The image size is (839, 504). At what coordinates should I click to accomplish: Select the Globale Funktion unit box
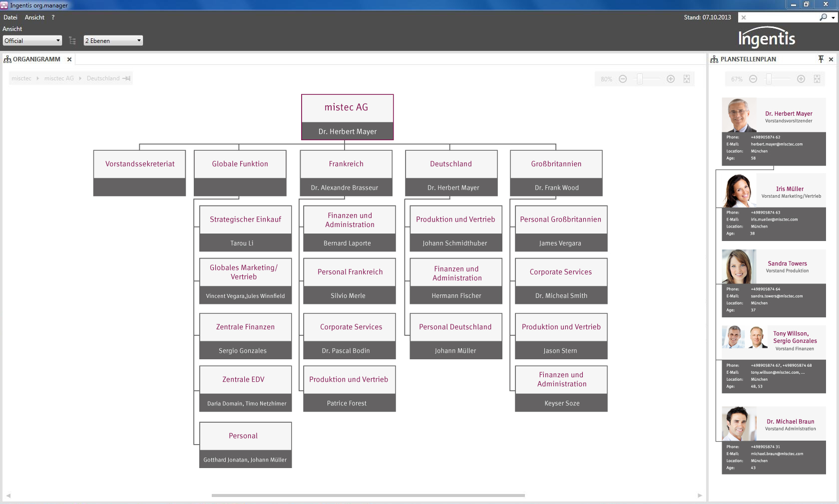point(240,173)
